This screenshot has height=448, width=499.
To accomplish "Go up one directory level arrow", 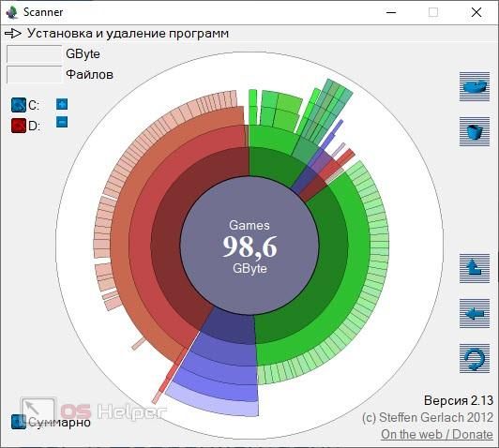I will pos(475,268).
